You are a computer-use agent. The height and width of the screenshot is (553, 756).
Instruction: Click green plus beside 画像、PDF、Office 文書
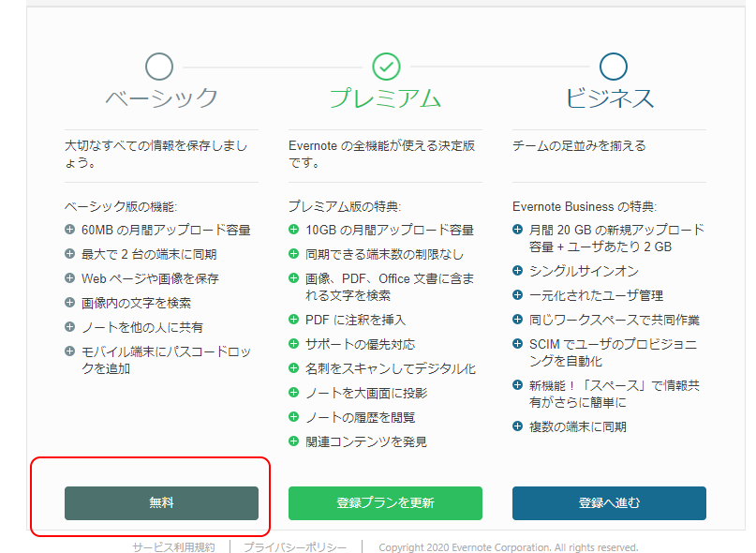293,278
